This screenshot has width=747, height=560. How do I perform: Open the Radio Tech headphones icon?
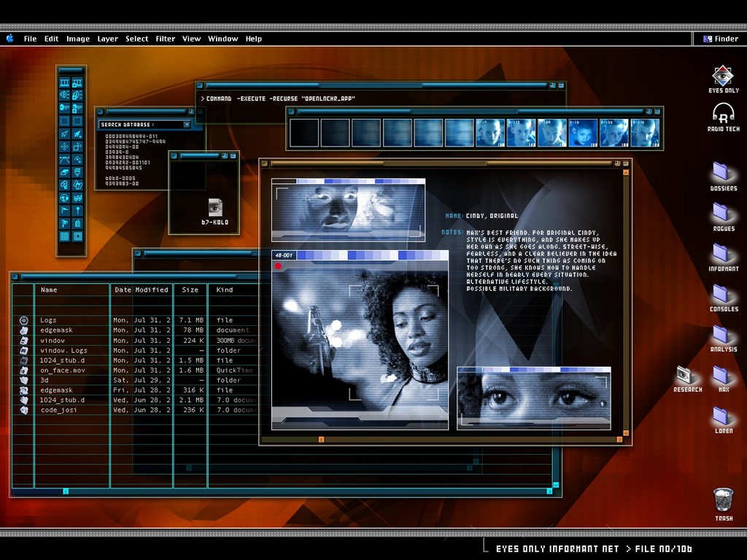[723, 113]
